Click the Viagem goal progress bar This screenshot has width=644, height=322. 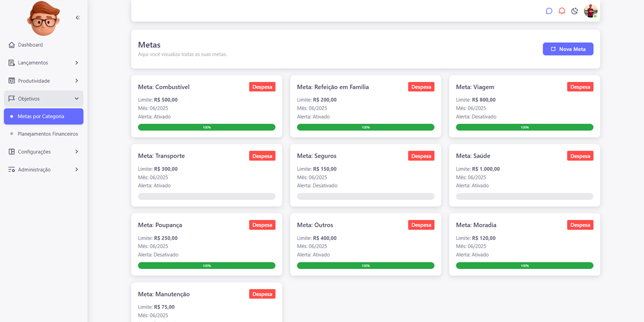coord(524,127)
